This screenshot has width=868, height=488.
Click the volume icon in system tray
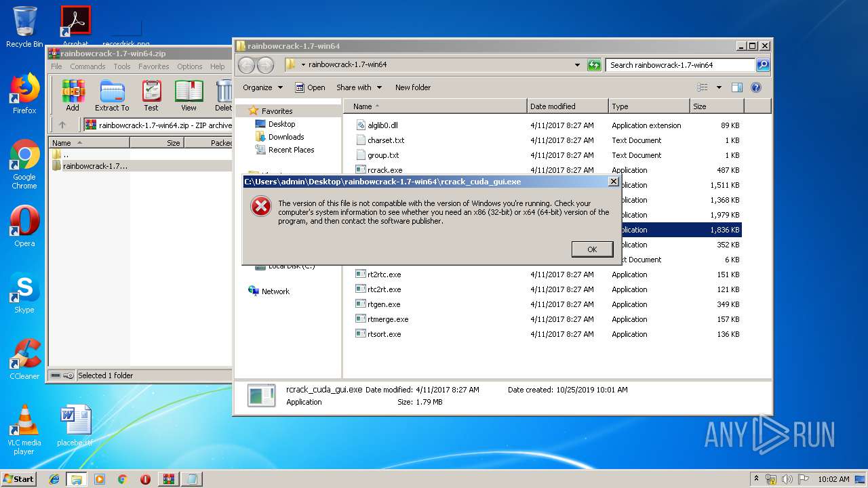click(x=787, y=479)
